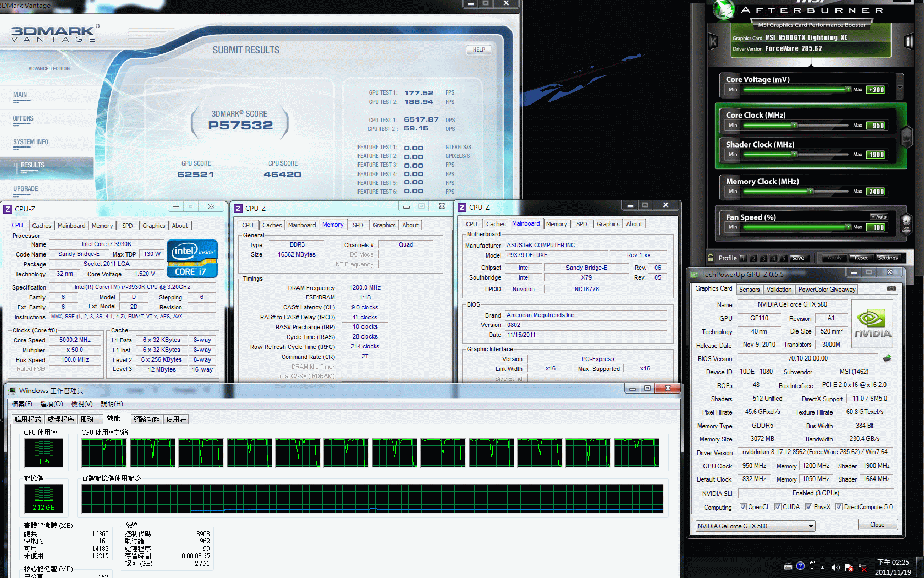This screenshot has width=924, height=578.
Task: Switch to the 網路功能 tab in Task Manager
Action: [x=146, y=419]
